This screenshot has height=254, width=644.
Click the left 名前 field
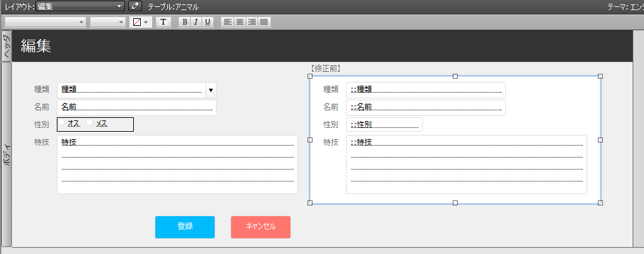136,108
